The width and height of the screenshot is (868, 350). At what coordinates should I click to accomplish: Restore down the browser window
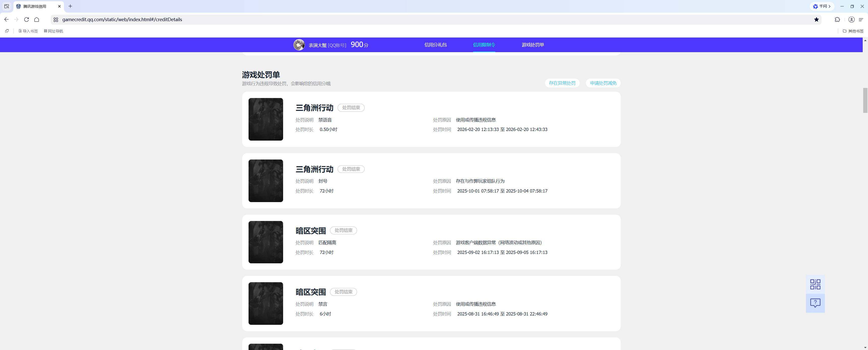point(852,6)
